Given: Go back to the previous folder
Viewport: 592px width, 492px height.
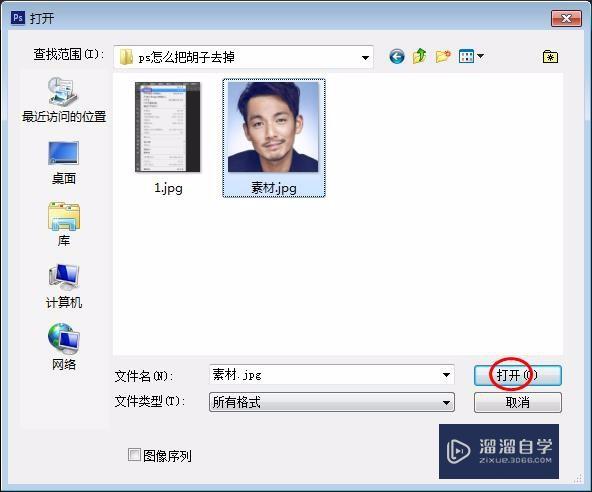Looking at the screenshot, I should [396, 57].
